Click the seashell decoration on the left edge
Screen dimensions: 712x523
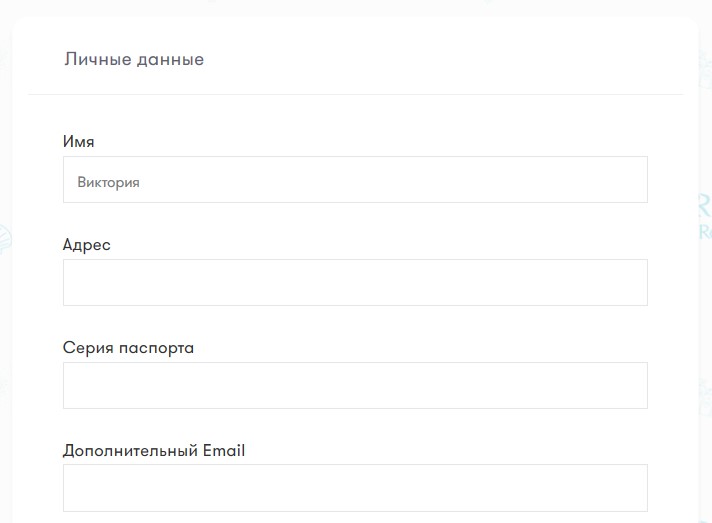(x=5, y=238)
